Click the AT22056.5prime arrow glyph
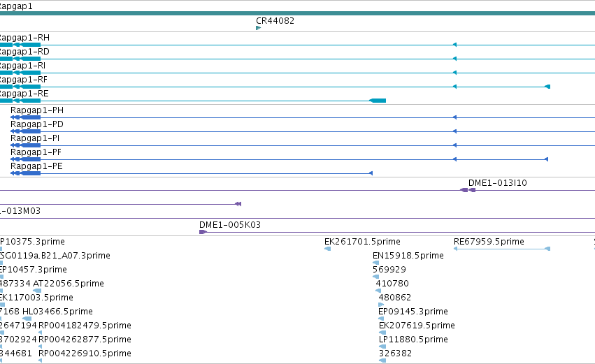This screenshot has height=364, width=595. pos(37,291)
